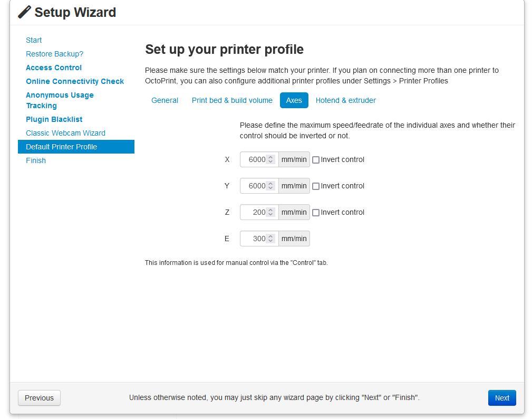Screen dimensions: 532x419
Task: Enable Invert control for X axis
Action: pos(316,160)
